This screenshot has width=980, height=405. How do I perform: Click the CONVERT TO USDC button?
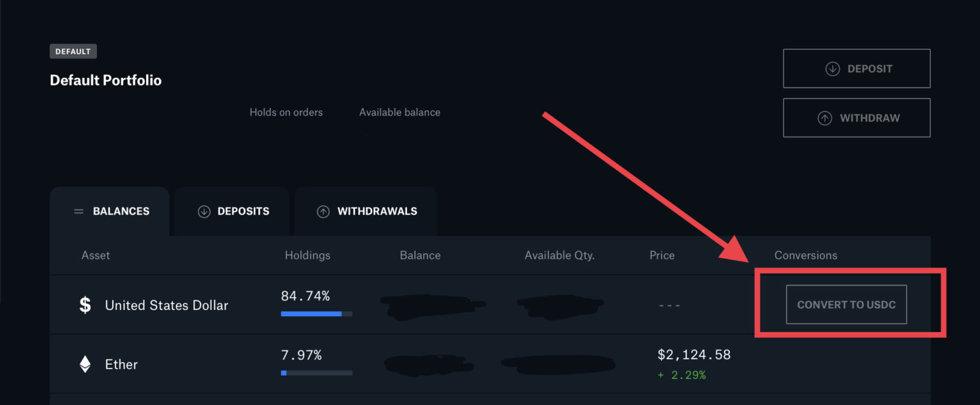(x=846, y=305)
